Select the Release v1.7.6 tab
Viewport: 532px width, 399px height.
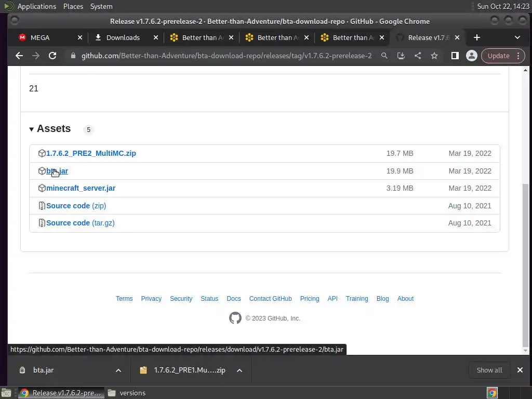tap(429, 37)
